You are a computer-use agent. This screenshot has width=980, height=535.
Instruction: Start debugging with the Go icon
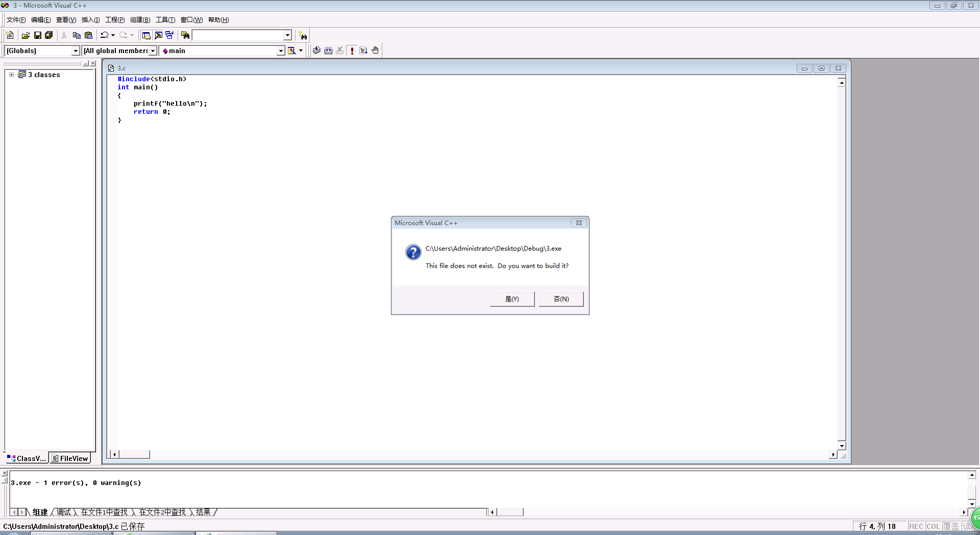click(363, 51)
